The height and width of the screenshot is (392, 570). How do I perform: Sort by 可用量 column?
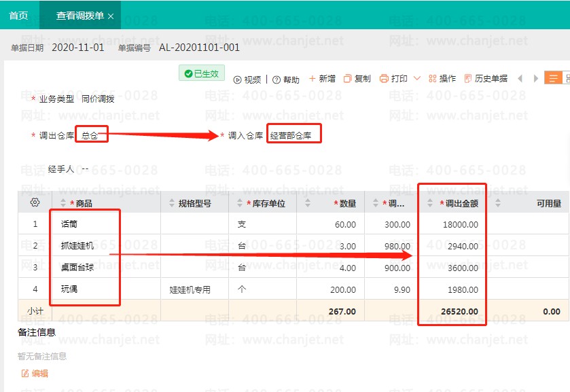pyautogui.click(x=498, y=203)
